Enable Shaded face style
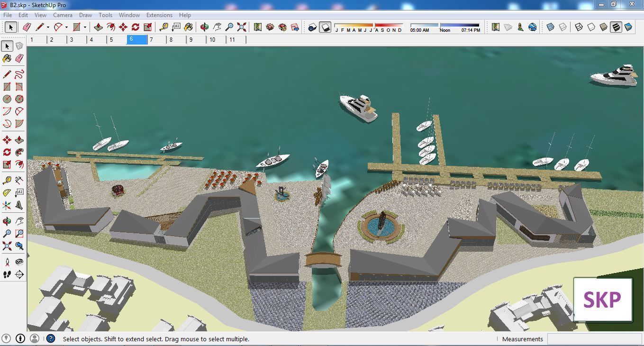This screenshot has width=644, height=346. click(604, 27)
